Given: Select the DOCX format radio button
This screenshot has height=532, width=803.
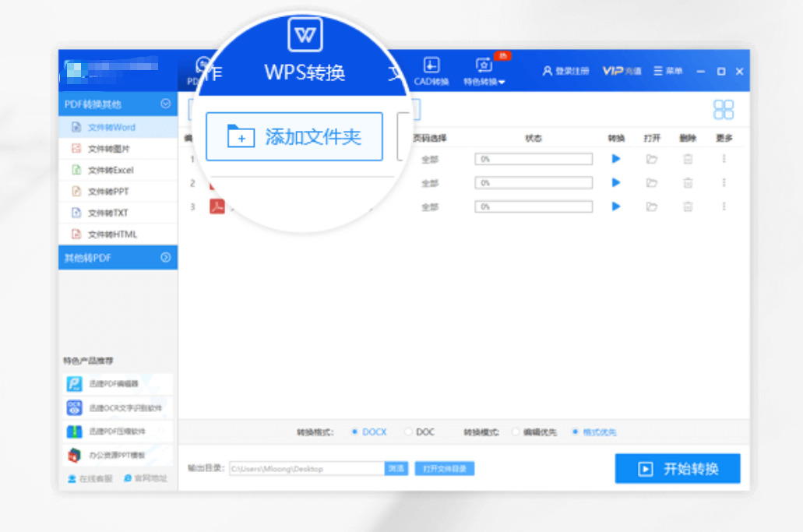Looking at the screenshot, I should tap(354, 432).
